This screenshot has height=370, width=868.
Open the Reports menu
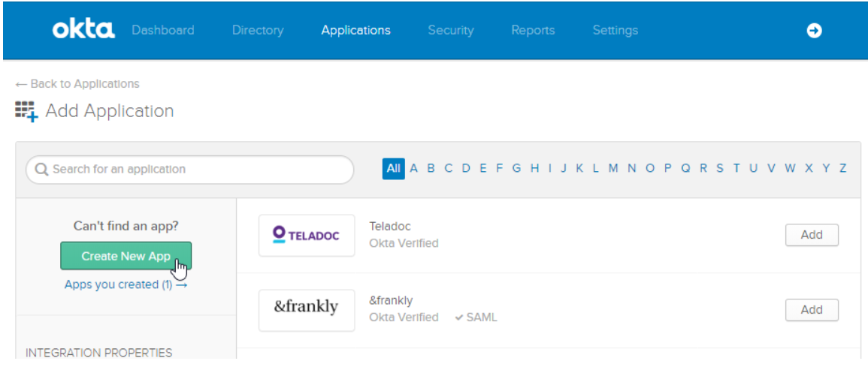pos(533,30)
